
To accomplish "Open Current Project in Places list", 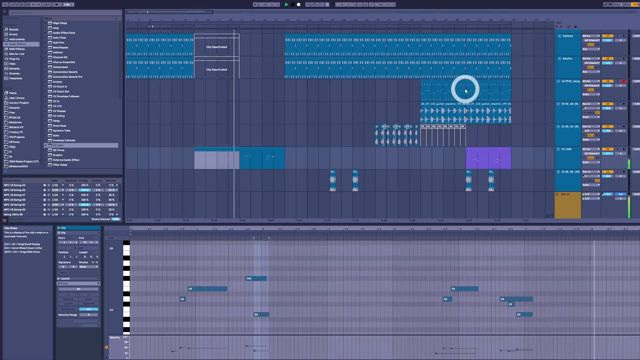I will click(x=19, y=103).
